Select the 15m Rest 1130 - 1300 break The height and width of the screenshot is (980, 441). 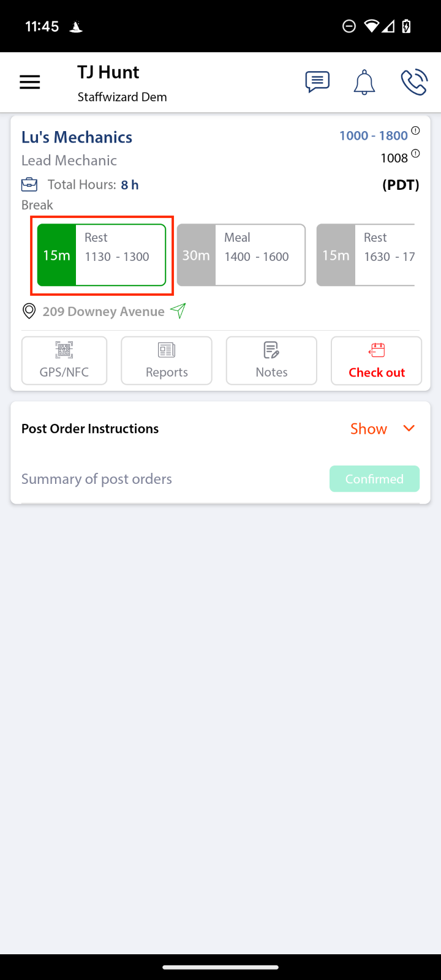pos(102,255)
